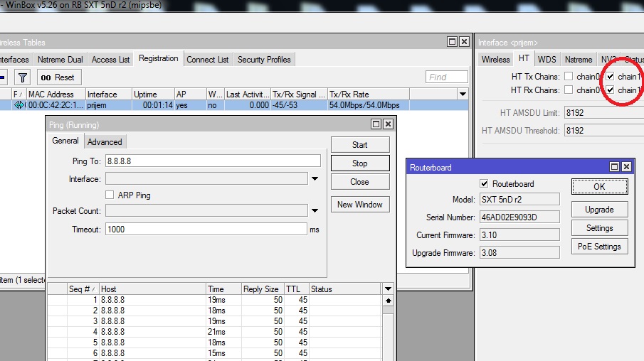644x361 pixels.
Task: Select the 54.0Mbps/54.0Mbps rate cell
Action: click(369, 105)
